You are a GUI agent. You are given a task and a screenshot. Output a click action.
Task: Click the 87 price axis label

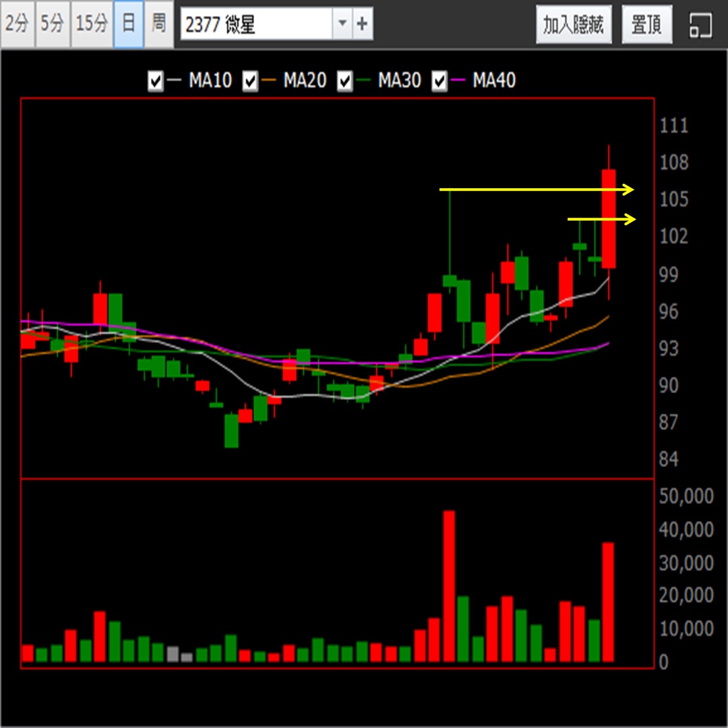pos(669,422)
